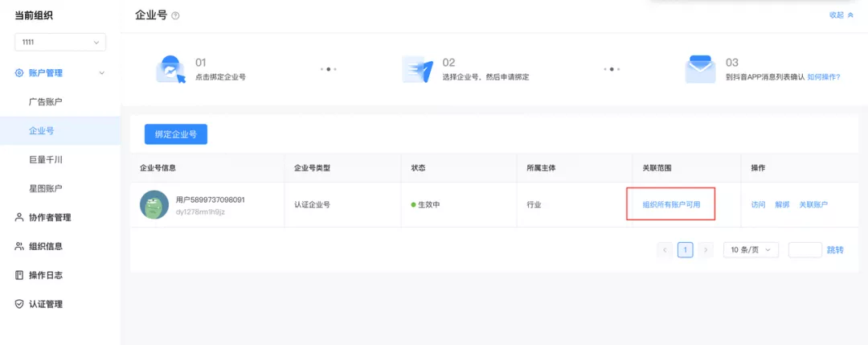Viewport: 868px width, 345px height.
Task: Click the 绑定企业号 button
Action: [176, 134]
